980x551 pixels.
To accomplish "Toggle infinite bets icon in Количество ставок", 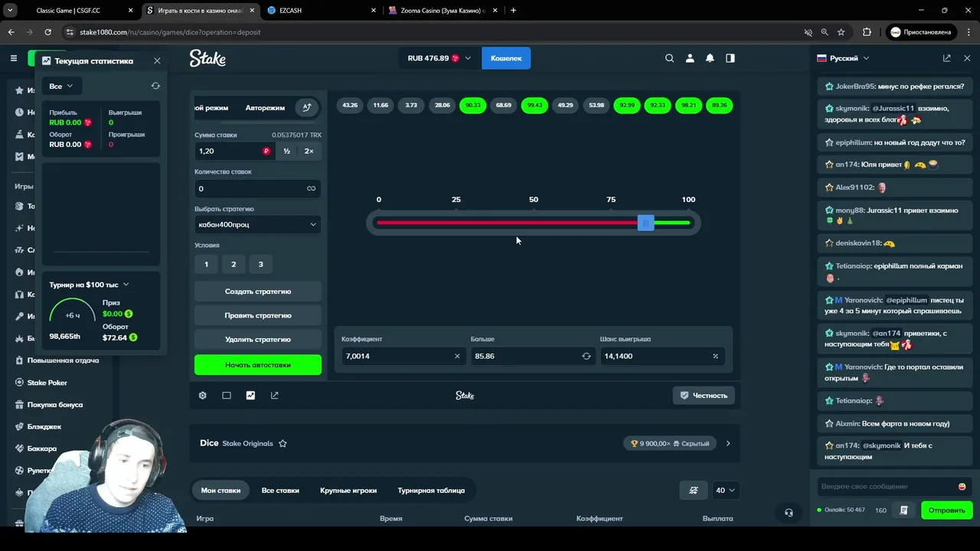I will click(x=311, y=188).
